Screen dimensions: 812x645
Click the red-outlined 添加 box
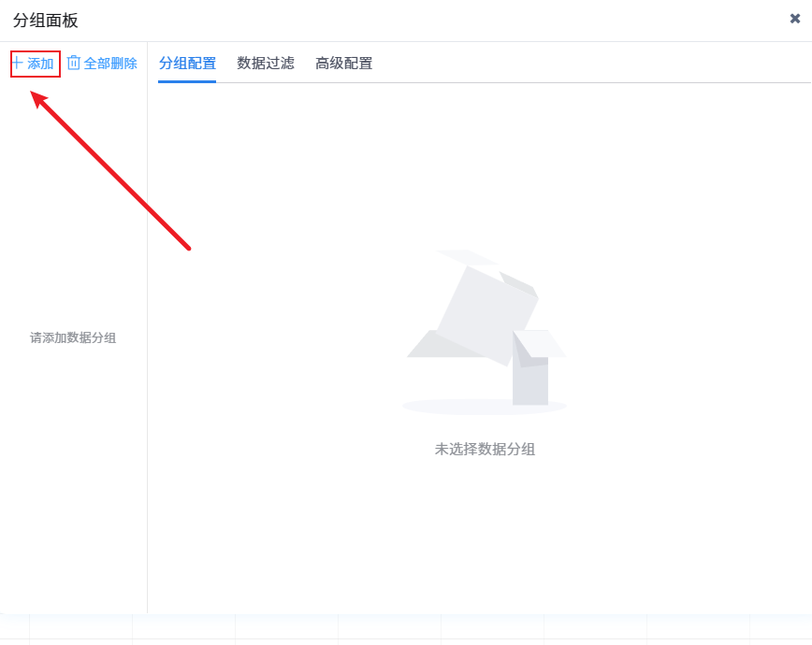click(36, 64)
